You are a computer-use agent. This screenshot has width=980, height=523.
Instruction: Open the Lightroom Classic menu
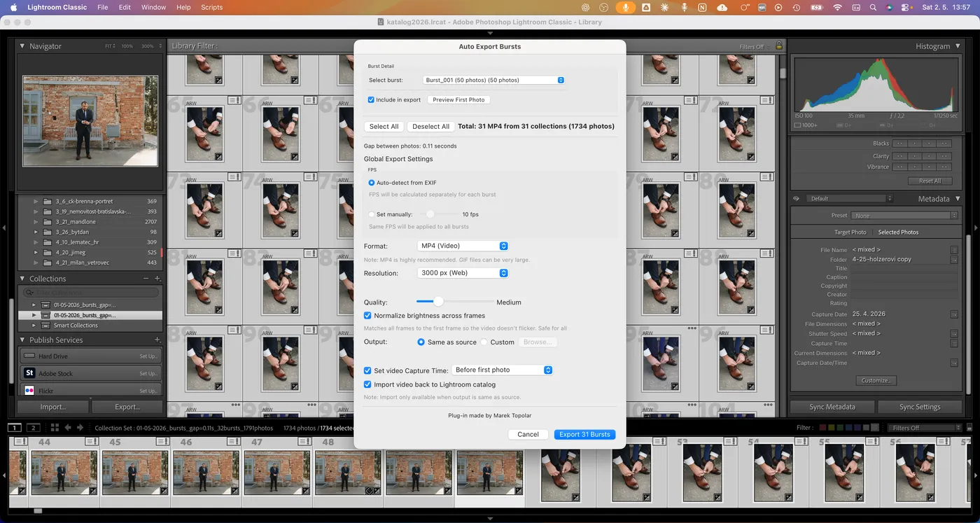click(x=57, y=7)
